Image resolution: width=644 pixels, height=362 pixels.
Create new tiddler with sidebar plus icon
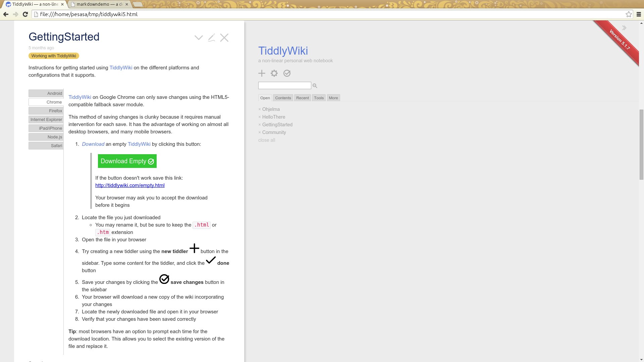[x=262, y=73]
